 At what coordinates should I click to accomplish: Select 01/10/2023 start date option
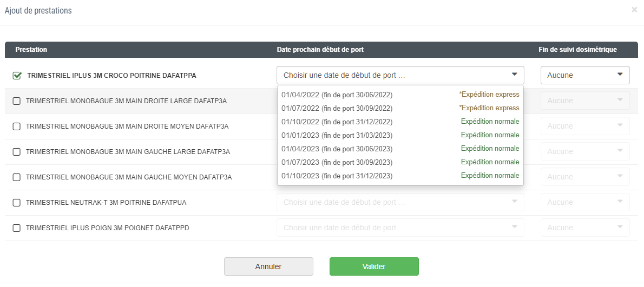[400, 176]
